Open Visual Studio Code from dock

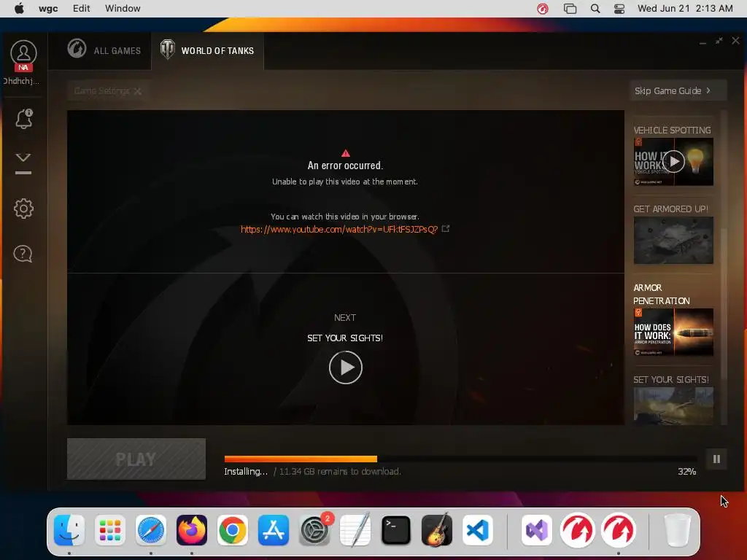pos(478,530)
